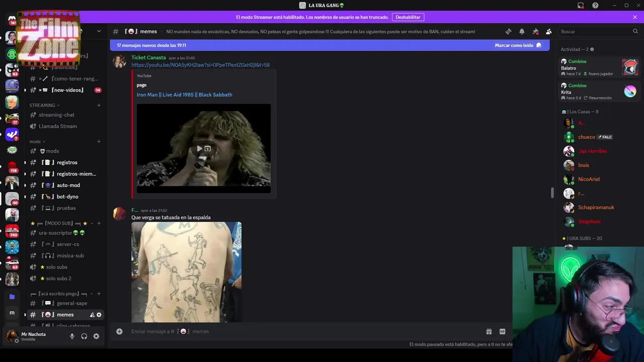Open the mods text channel
Screen dimensions: 644x362
(x=65, y=151)
